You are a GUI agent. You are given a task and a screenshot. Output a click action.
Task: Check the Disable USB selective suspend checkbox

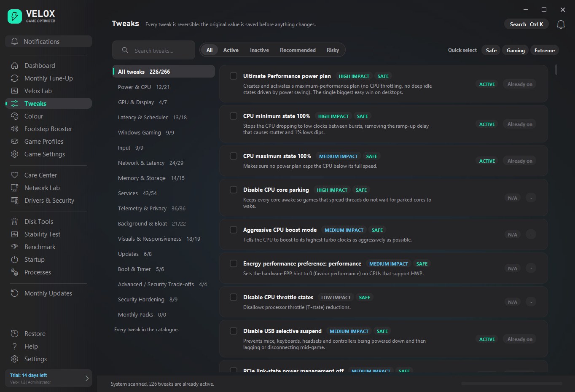(234, 331)
